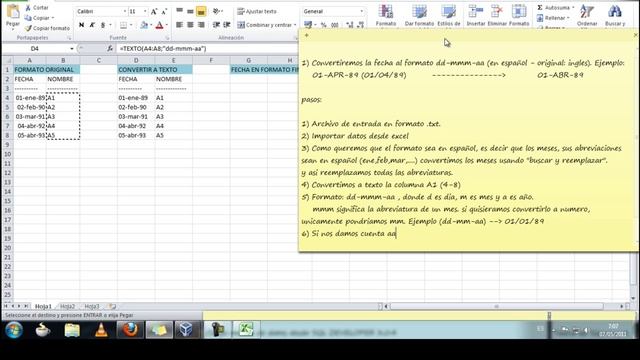The width and height of the screenshot is (640, 360).
Task: Align text right
Action: click(201, 25)
